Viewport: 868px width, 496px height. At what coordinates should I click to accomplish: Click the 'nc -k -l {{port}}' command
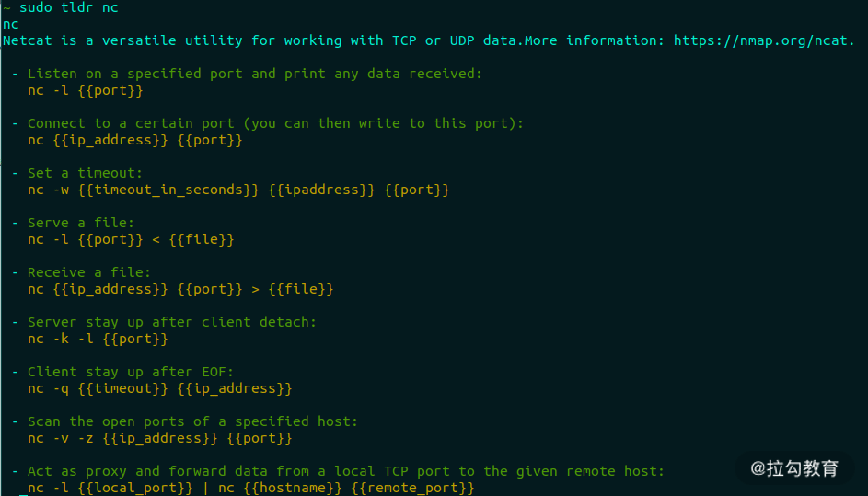(x=98, y=339)
